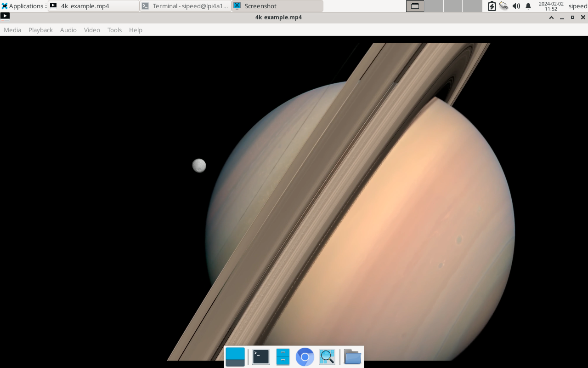
Task: Open the media player window menu icon
Action: (x=5, y=17)
